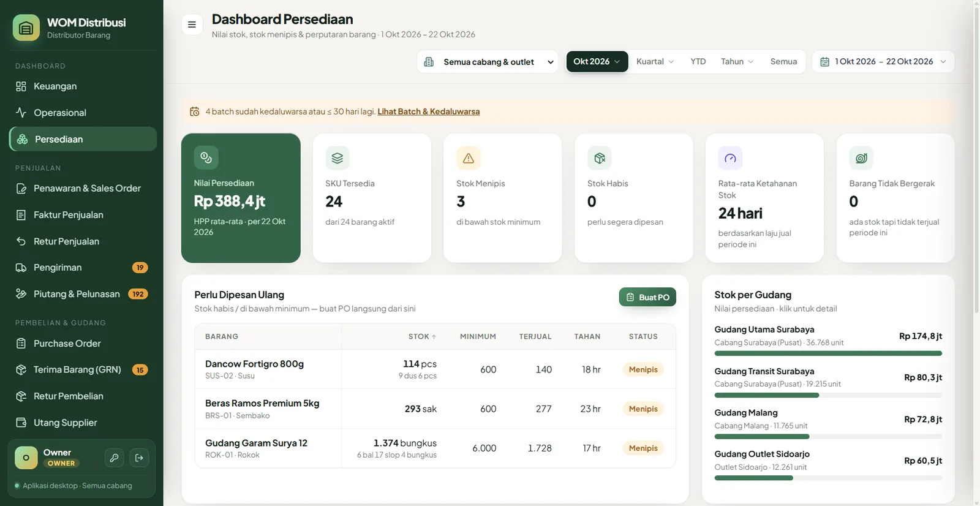Click the Stok Habis box icon
Viewport: 980px width, 506px height.
click(x=600, y=158)
